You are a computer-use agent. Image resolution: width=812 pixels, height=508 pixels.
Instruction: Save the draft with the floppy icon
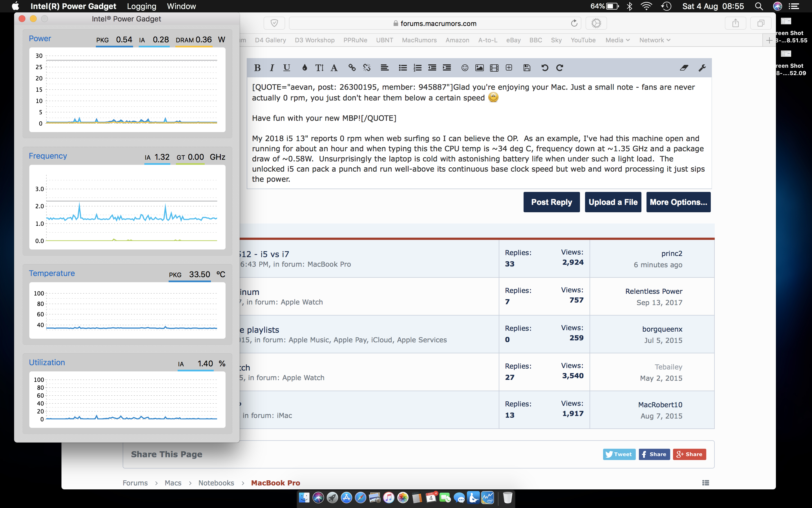(527, 68)
